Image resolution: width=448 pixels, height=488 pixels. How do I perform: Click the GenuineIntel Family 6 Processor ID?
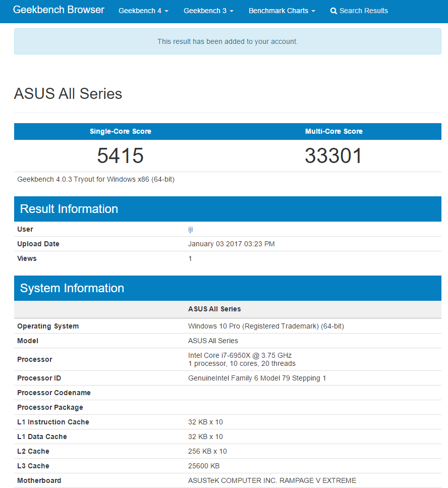pyautogui.click(x=257, y=378)
